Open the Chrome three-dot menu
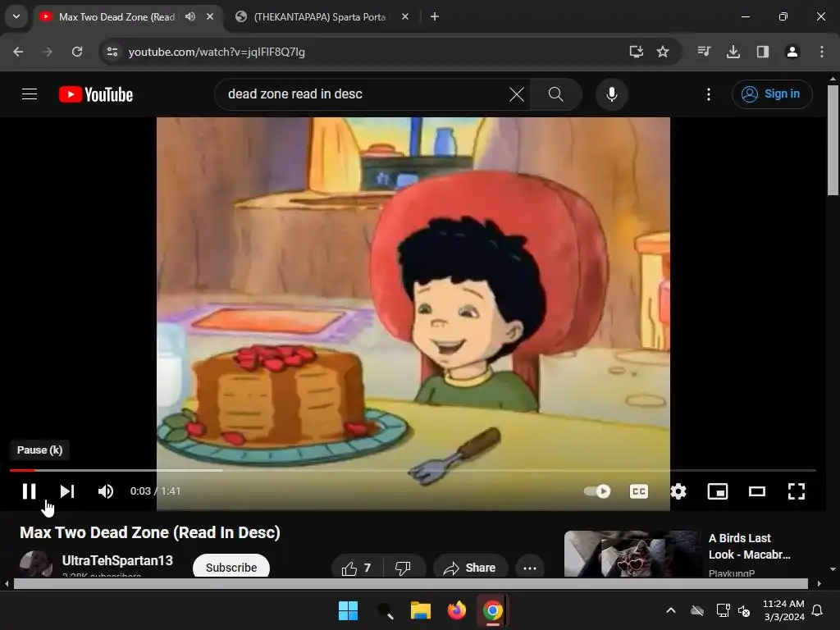Screen dimensions: 840x630 tap(821, 52)
